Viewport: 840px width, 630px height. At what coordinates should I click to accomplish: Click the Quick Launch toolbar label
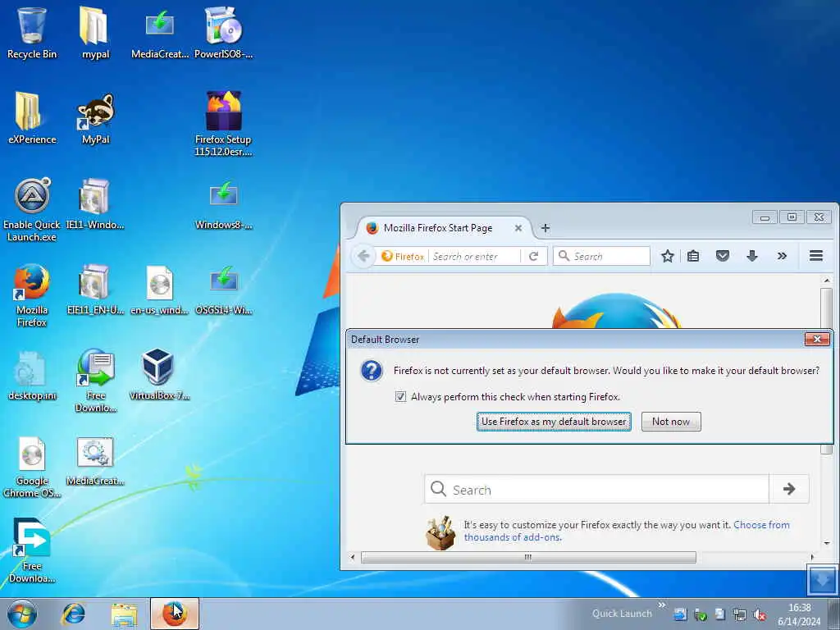point(622,614)
